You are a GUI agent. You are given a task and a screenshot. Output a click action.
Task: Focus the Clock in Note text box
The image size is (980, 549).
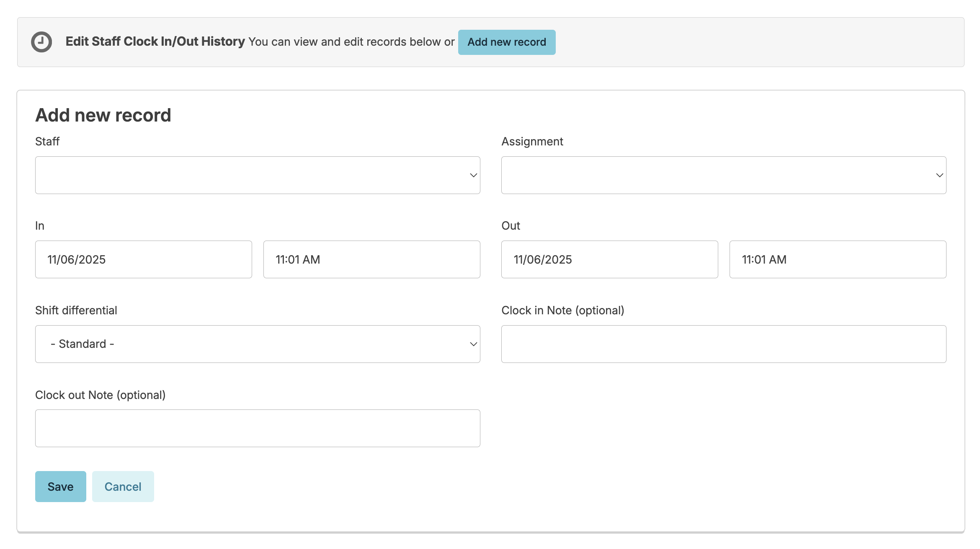point(723,344)
